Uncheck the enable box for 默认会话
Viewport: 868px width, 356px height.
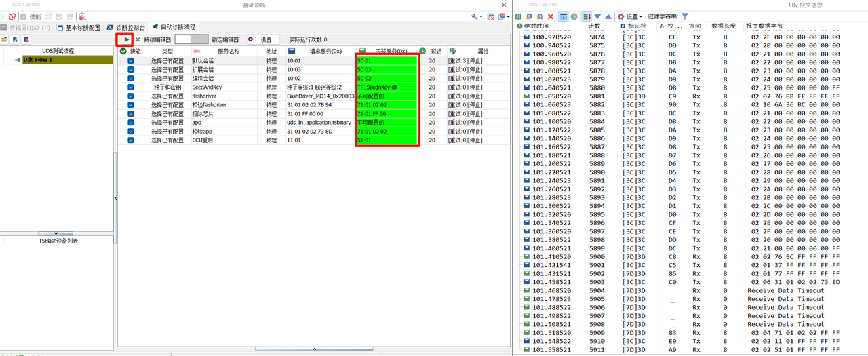(131, 61)
